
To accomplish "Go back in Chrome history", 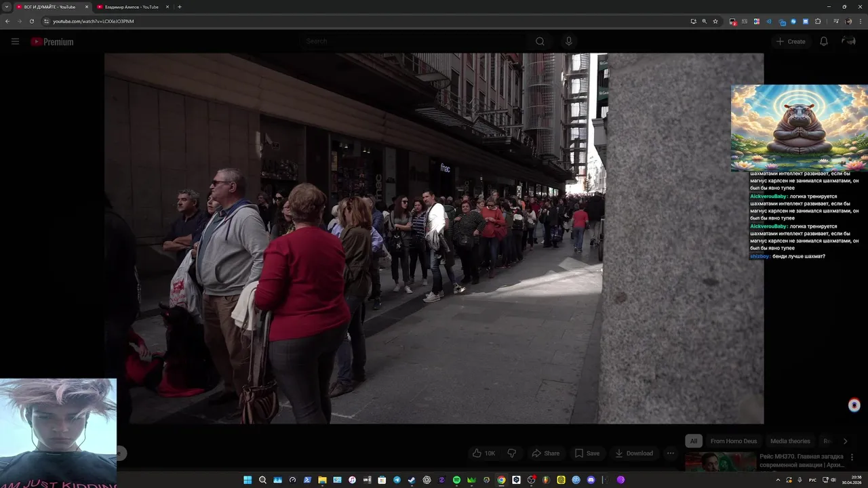I will click(x=7, y=21).
